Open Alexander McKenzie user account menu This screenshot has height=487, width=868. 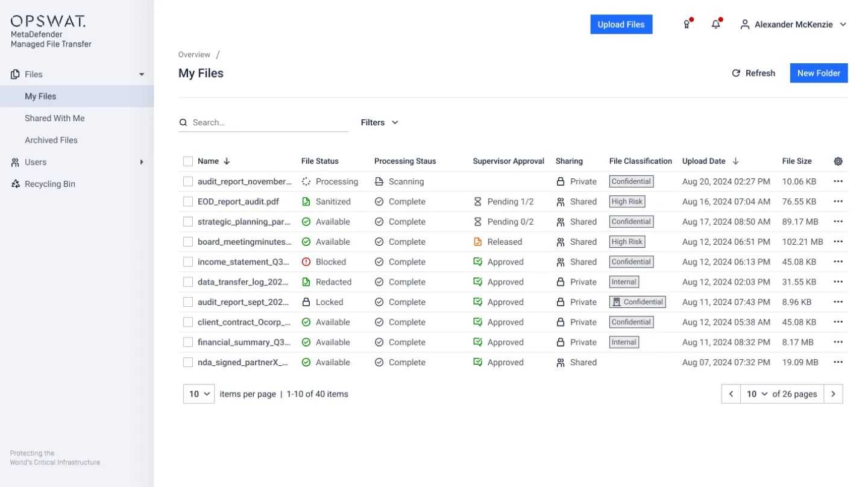(793, 25)
